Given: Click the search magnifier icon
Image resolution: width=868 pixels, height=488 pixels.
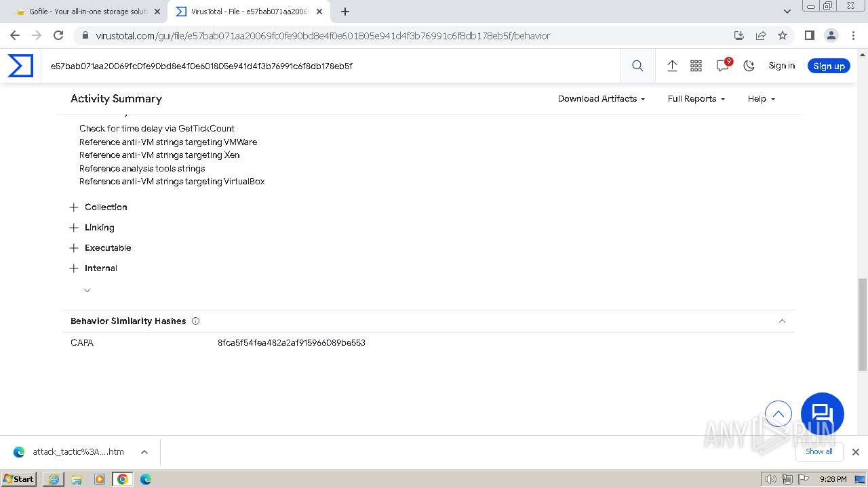Looking at the screenshot, I should 637,66.
